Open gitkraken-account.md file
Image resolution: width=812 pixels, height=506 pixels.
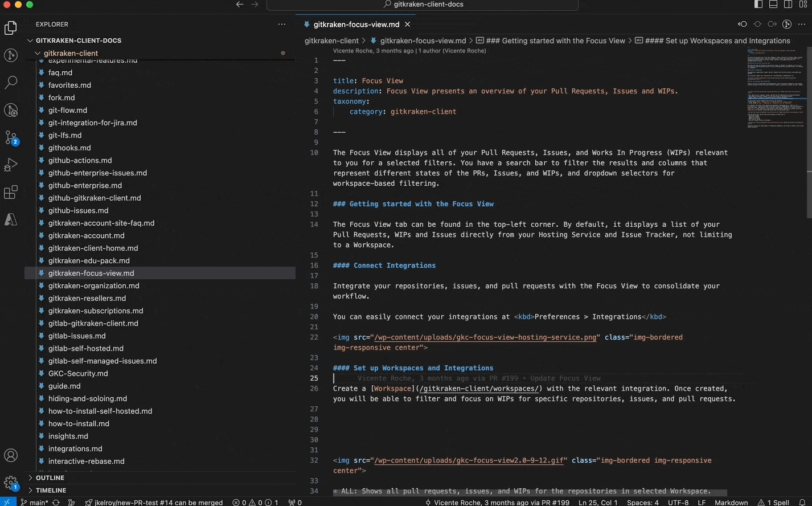86,235
